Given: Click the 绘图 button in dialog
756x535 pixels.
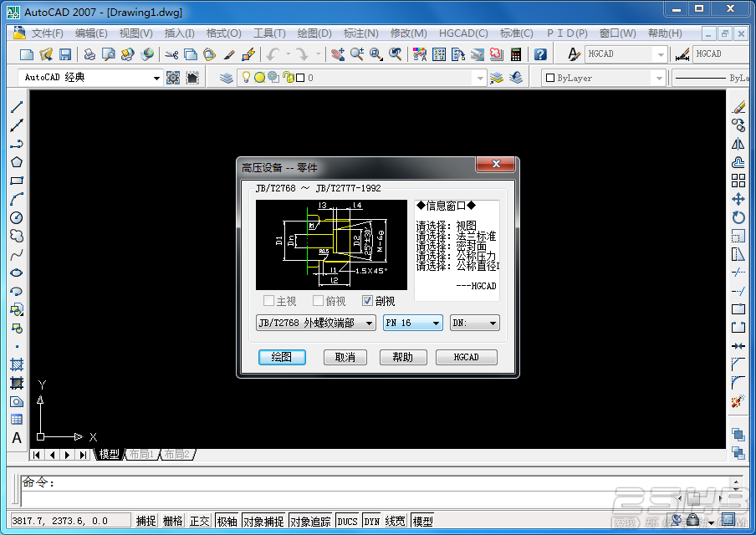Looking at the screenshot, I should (x=282, y=357).
